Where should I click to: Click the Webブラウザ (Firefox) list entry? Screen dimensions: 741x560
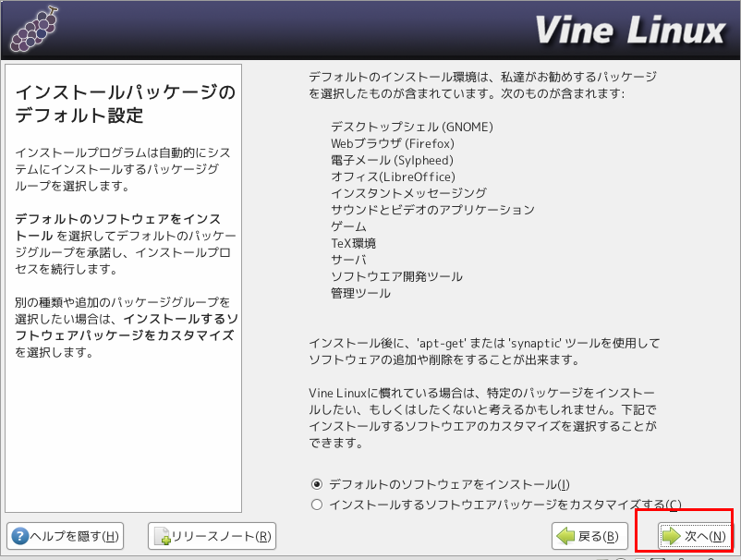point(393,143)
